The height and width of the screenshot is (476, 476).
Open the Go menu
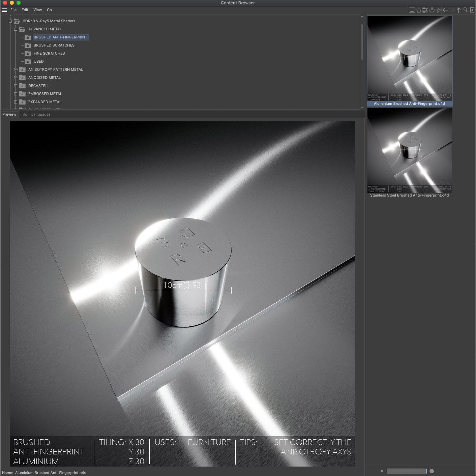coord(49,10)
